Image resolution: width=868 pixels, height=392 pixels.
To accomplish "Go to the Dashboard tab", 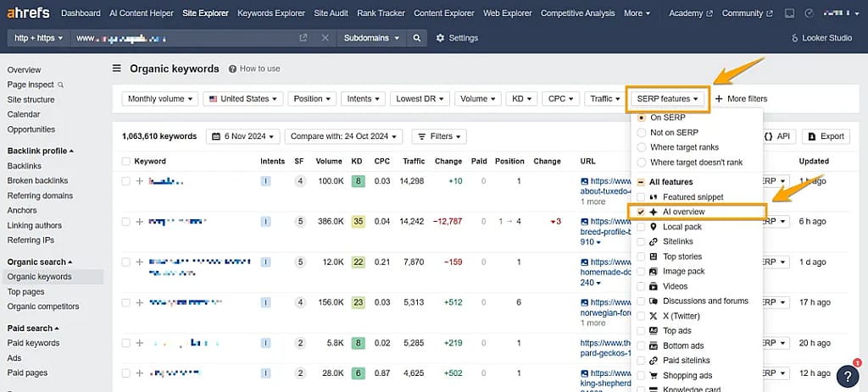I will pos(81,13).
